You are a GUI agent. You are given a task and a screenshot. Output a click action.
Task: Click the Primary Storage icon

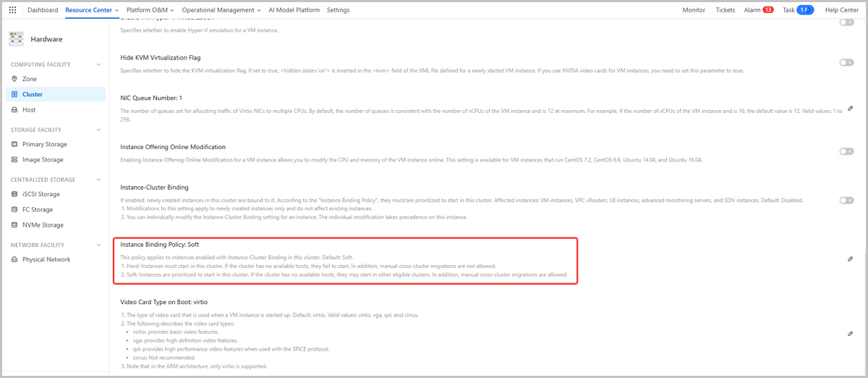[x=14, y=144]
